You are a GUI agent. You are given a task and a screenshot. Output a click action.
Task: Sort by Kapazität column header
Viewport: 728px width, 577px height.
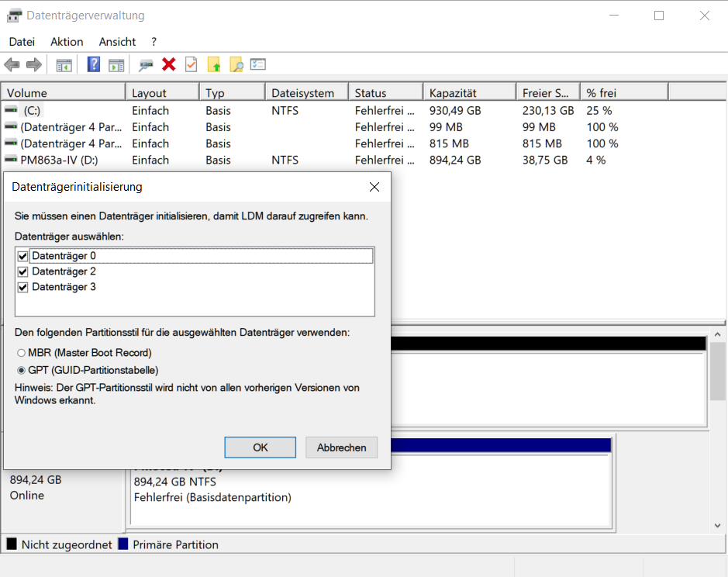(x=469, y=92)
